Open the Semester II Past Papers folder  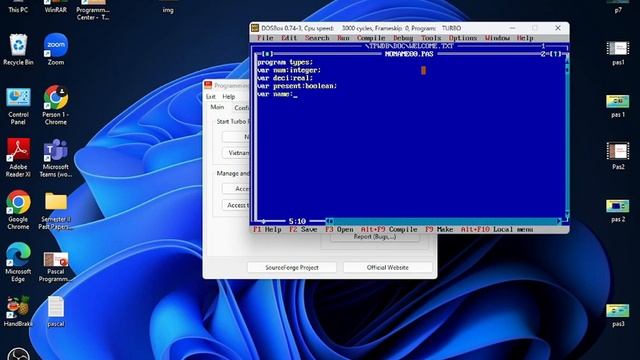(56, 211)
